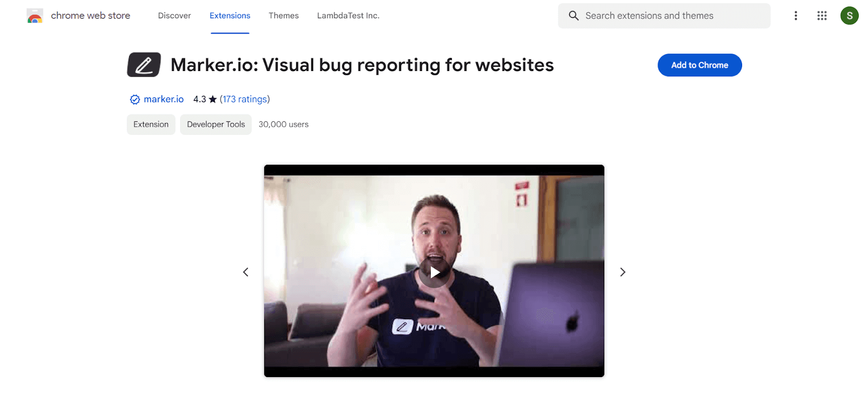Click Add to Chrome button
Screen dimensions: 868x395
[700, 65]
